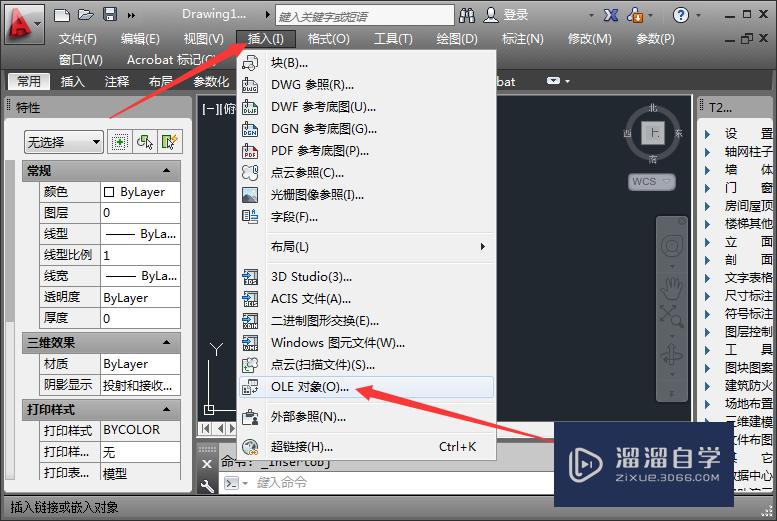Image resolution: width=777 pixels, height=521 pixels.
Task: Expand the 图层控制 tree item
Action: (708, 332)
